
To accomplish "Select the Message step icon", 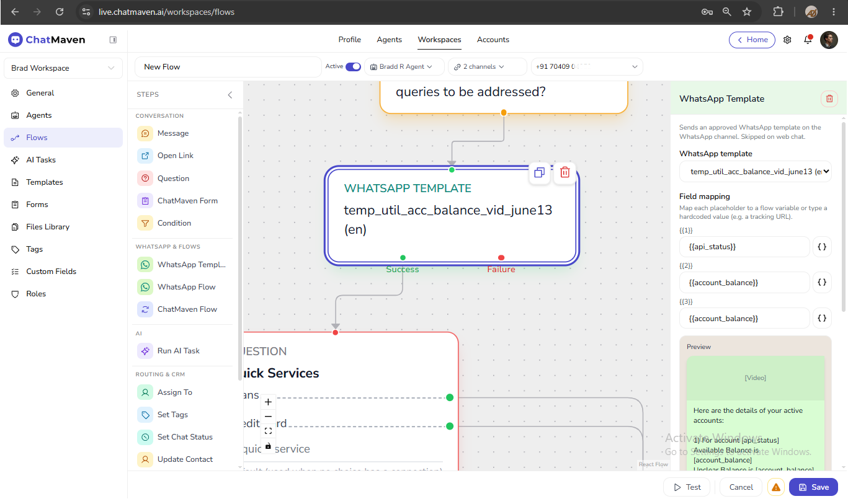I will click(145, 133).
